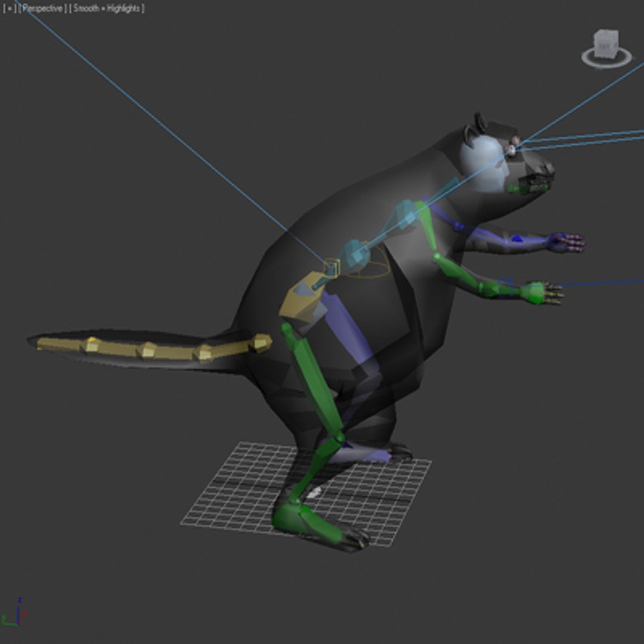Click the ViewCube cube face
This screenshot has width=644, height=644.
click(606, 43)
